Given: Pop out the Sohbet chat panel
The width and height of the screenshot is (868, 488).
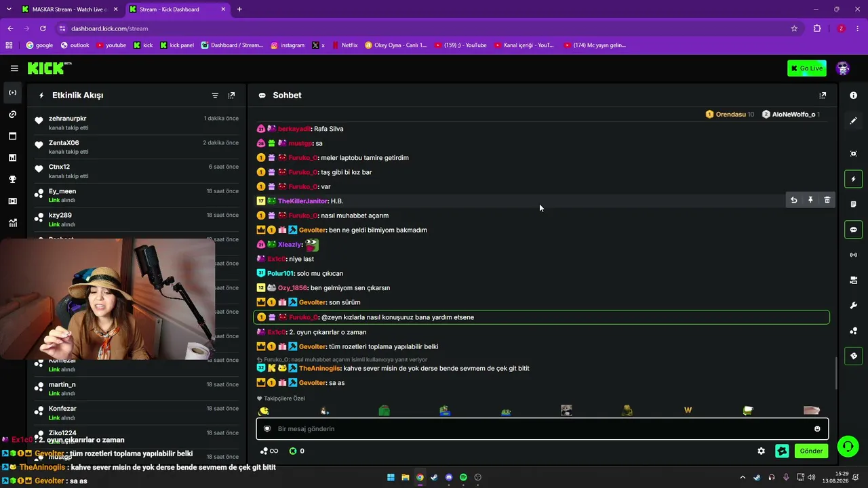Looking at the screenshot, I should pyautogui.click(x=823, y=96).
